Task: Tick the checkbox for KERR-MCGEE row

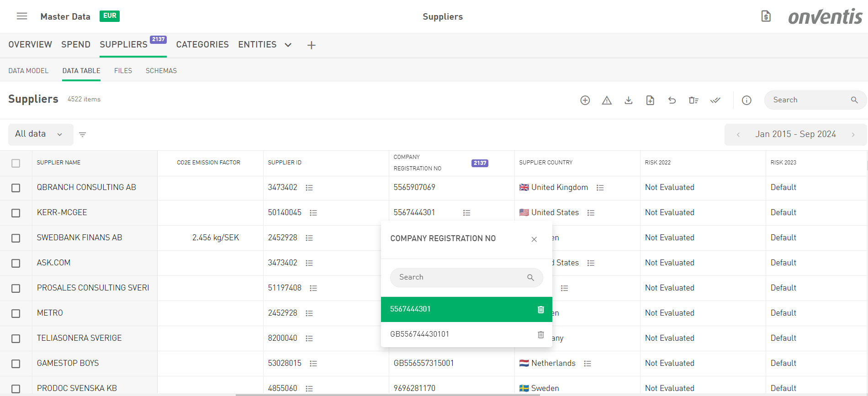Action: (16, 213)
